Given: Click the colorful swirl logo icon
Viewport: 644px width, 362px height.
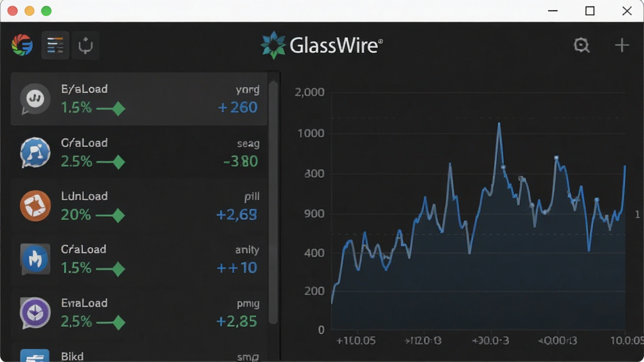Looking at the screenshot, I should pyautogui.click(x=22, y=45).
